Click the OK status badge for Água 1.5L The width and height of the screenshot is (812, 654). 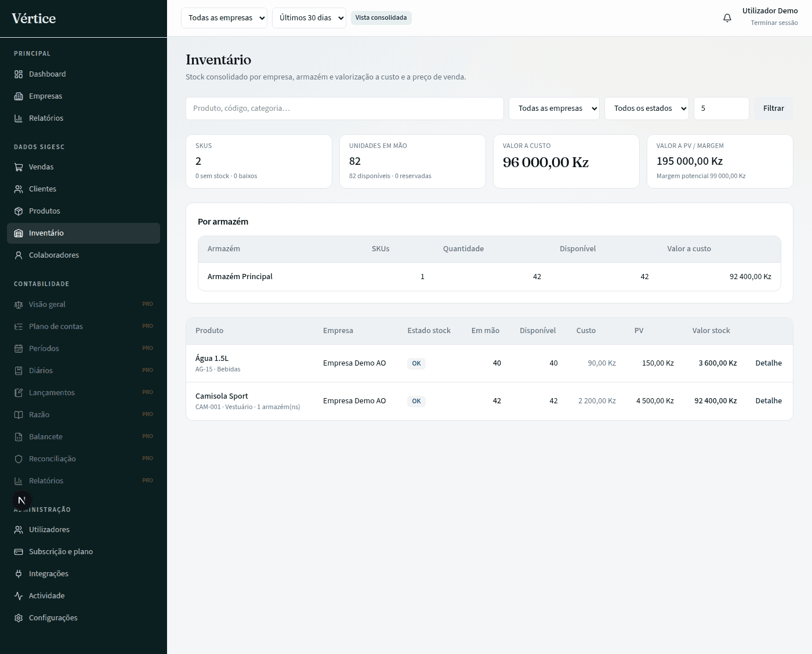[x=416, y=364]
